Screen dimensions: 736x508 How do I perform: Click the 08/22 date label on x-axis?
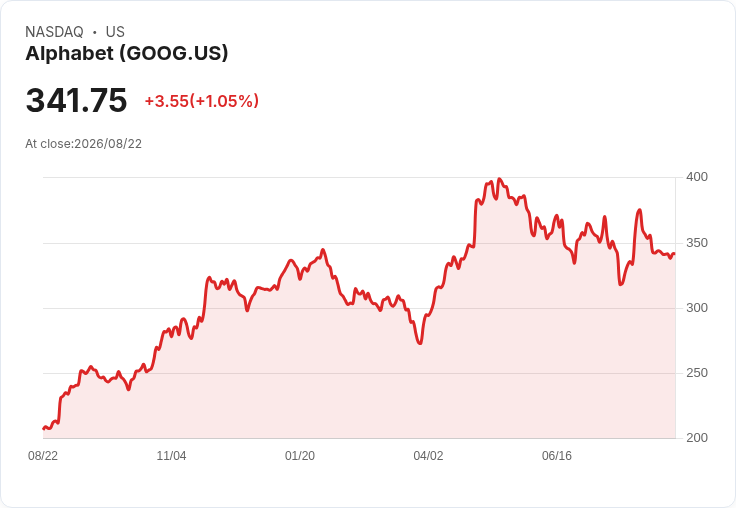[43, 456]
